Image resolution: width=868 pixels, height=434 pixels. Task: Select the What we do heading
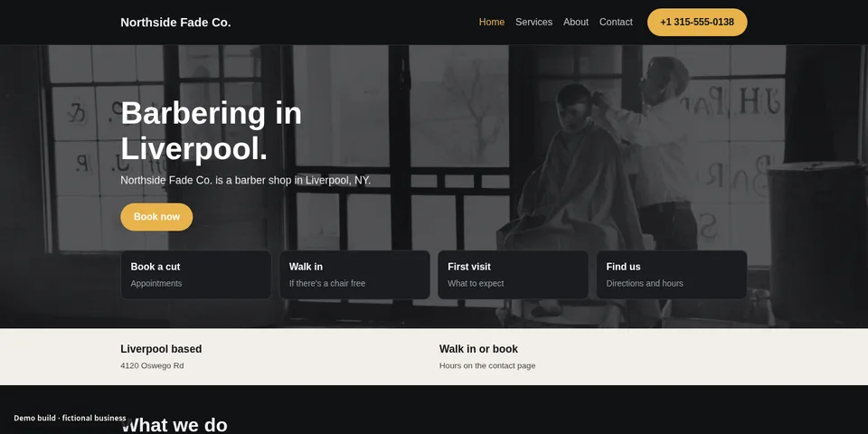[174, 425]
